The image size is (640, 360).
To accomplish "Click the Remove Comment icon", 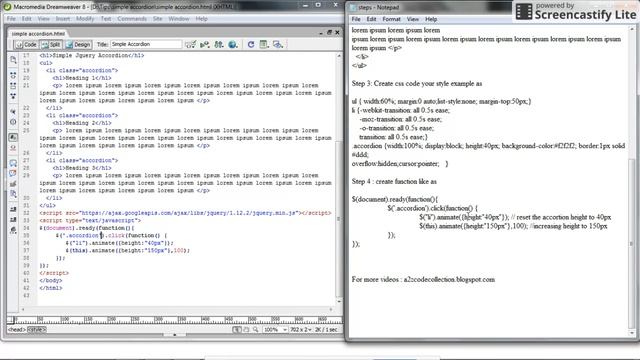I will click(13, 173).
